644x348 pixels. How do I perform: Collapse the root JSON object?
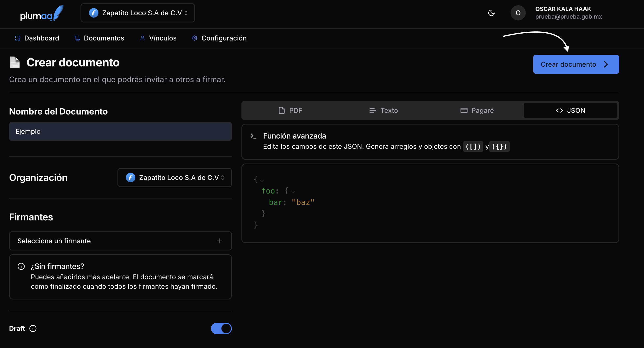[x=262, y=180]
